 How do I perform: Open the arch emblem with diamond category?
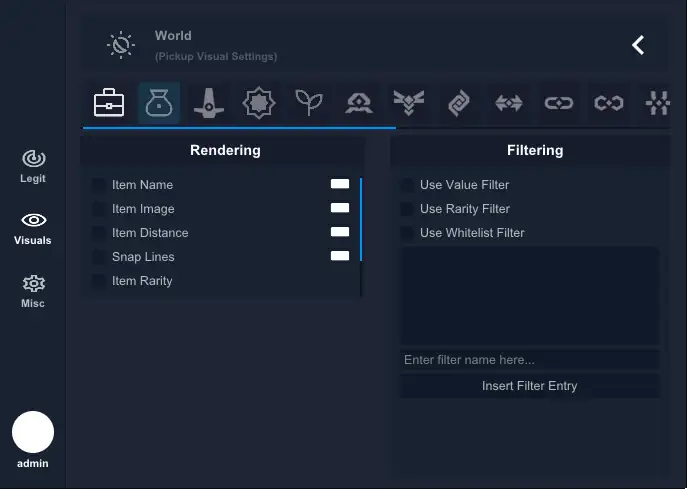coord(359,104)
